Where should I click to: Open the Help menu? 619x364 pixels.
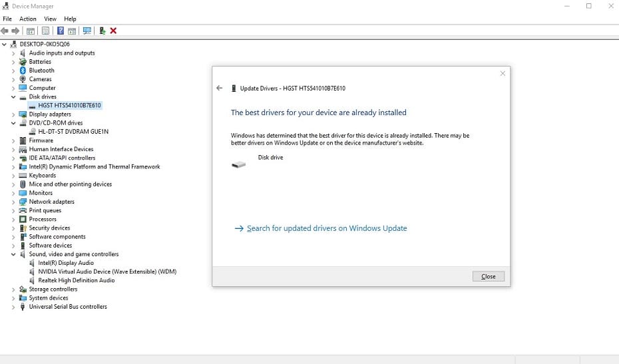pyautogui.click(x=70, y=19)
